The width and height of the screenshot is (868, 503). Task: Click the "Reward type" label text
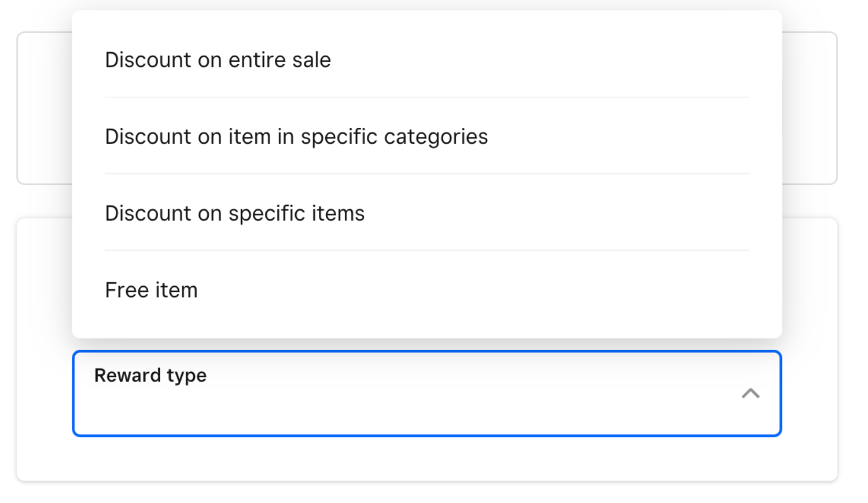pos(150,375)
